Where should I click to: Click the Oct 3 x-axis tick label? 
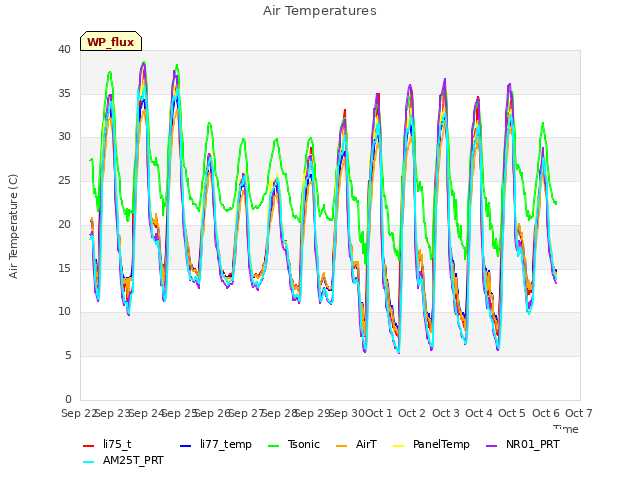(x=446, y=413)
